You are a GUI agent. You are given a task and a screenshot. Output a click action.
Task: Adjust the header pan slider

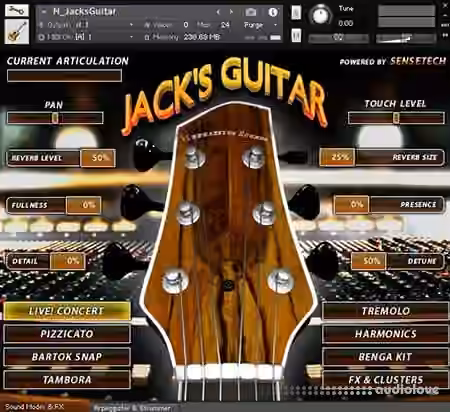(338, 38)
